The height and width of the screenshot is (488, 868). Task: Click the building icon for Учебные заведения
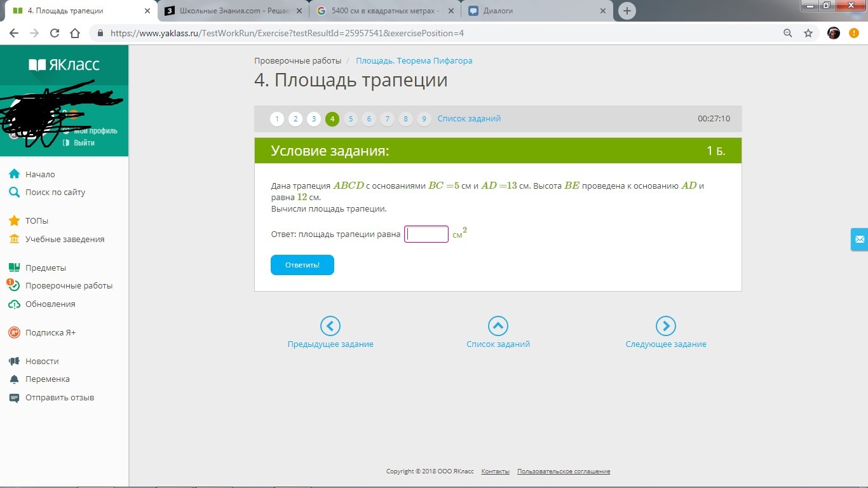click(14, 239)
